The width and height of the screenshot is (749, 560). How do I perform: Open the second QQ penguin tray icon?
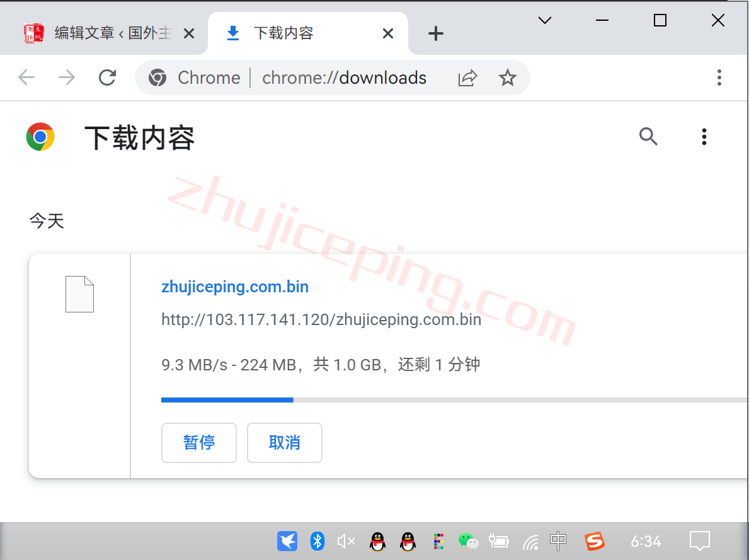coord(408,541)
